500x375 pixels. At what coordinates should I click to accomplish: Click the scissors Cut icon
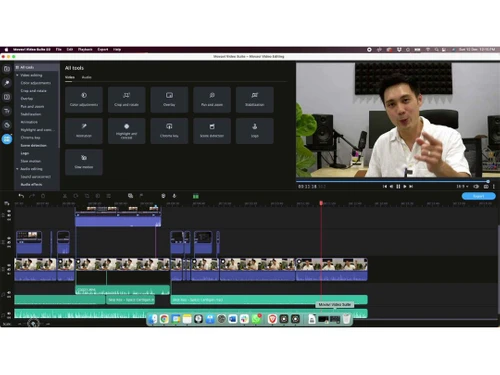(65, 196)
